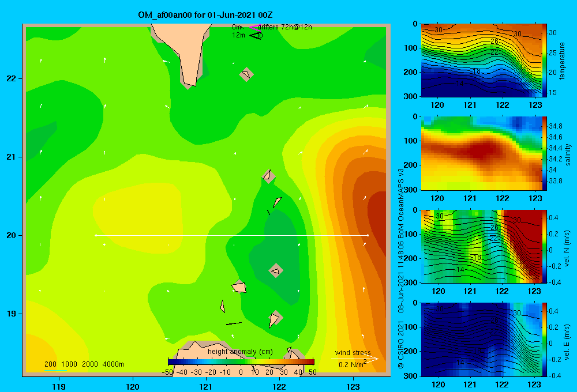Click the island near 19.5 latitude, 122 longitude
Viewport: 577px width, 392px height.
276,270
